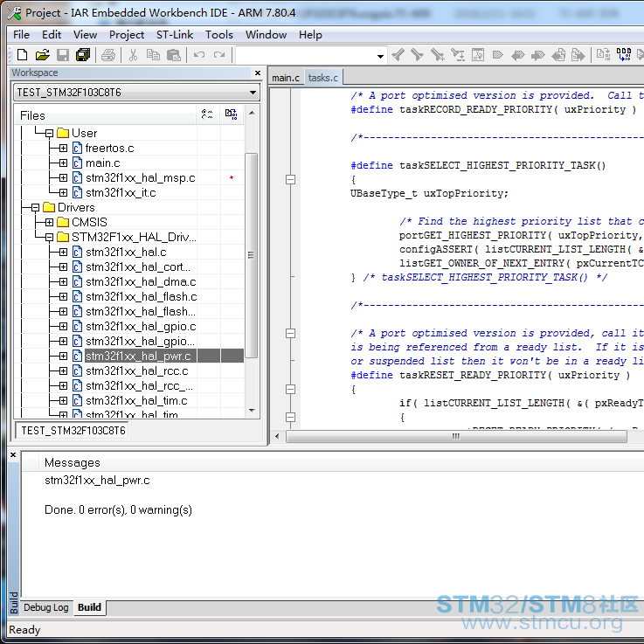Select stm32f1xx_hal_rcc.c in file tree
Viewport: 644px width, 644px height.
tap(137, 370)
